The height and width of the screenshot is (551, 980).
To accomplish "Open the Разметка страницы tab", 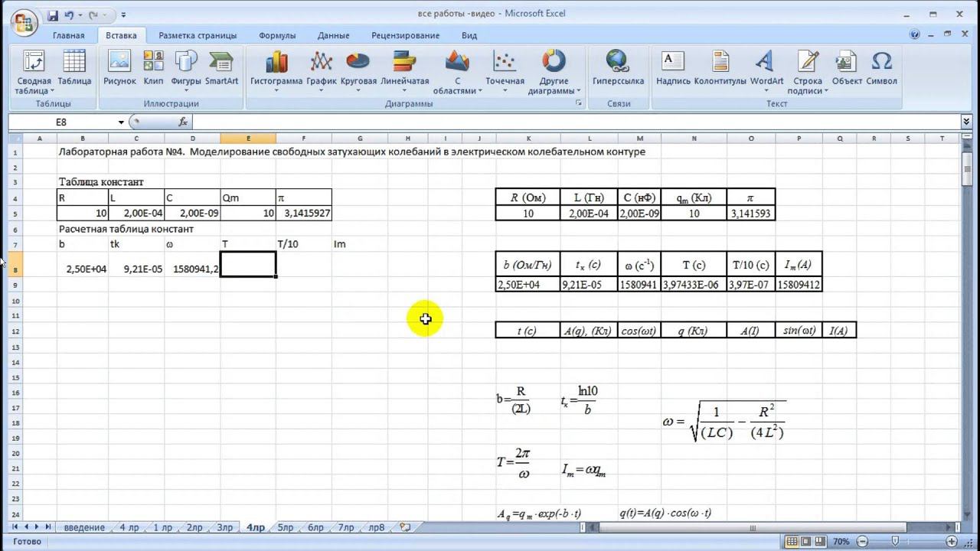I will 198,35.
